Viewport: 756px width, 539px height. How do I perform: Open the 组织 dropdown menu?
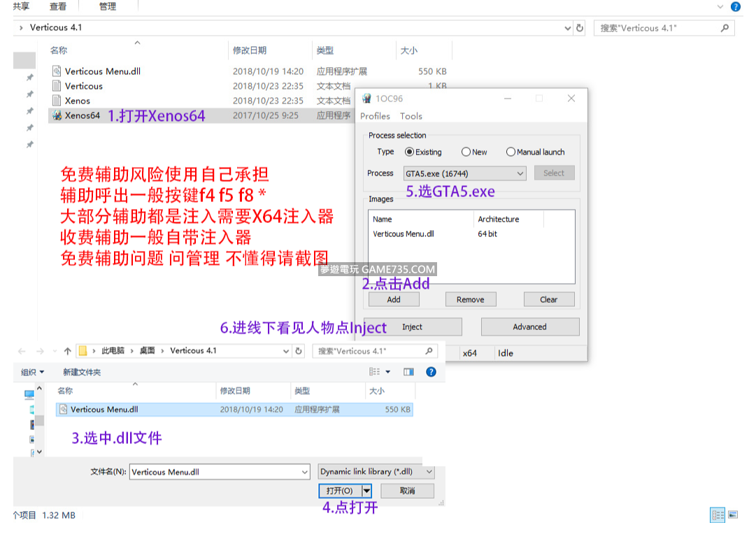pos(32,372)
